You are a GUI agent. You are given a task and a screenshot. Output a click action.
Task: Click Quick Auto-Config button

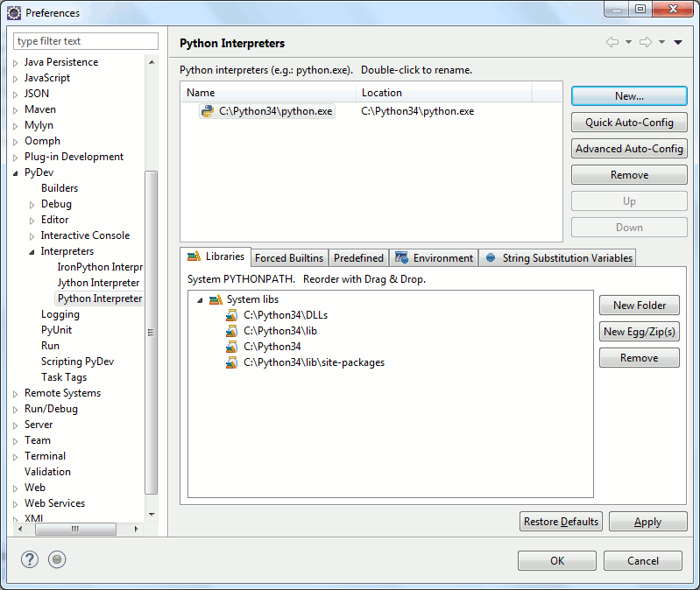[629, 123]
